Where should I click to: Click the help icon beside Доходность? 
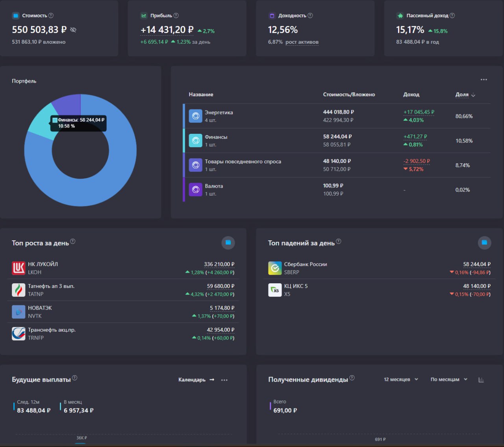310,16
